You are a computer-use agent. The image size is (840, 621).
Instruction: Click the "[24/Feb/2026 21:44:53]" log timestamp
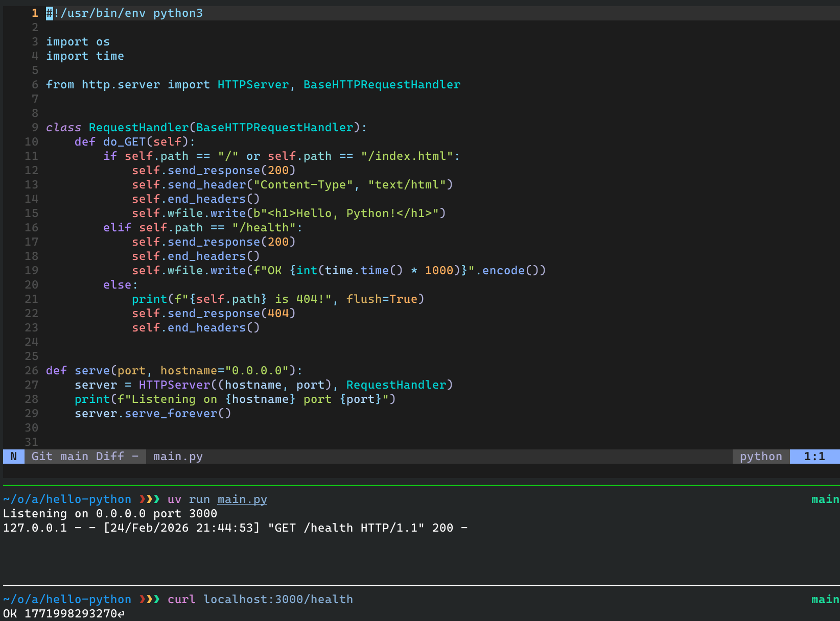point(181,528)
